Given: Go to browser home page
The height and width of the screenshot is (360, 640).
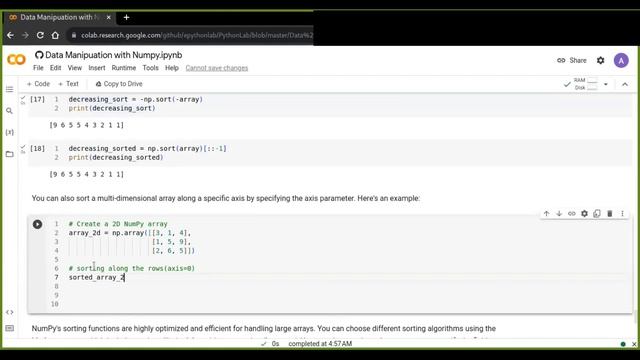Looking at the screenshot, I should [55, 35].
